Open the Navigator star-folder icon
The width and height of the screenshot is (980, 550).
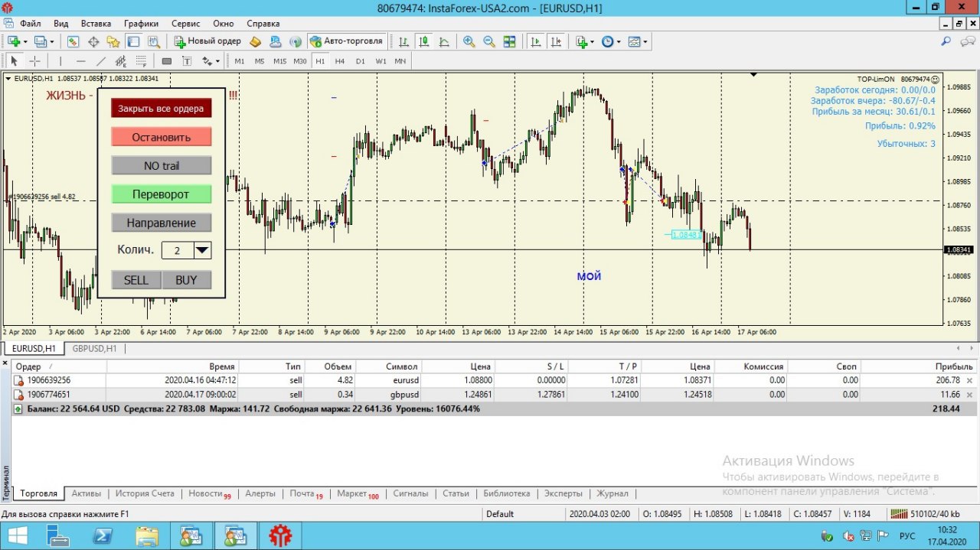point(113,41)
